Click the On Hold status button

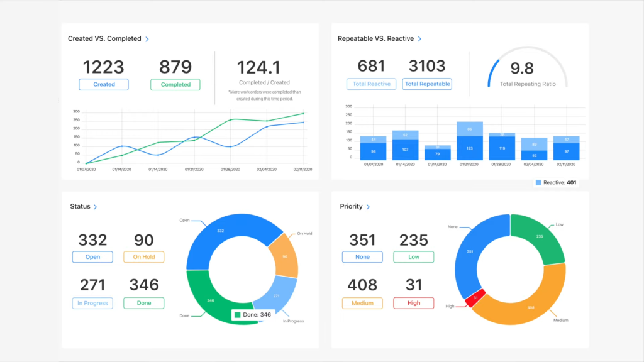pos(143,256)
